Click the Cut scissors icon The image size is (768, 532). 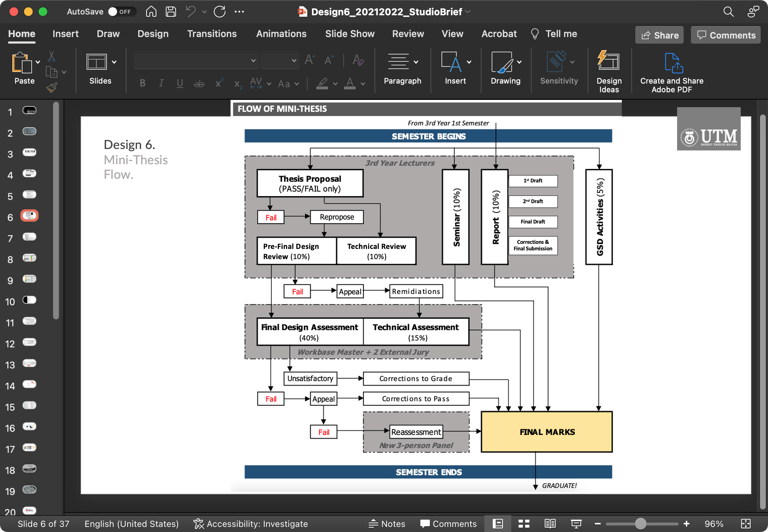coord(52,56)
